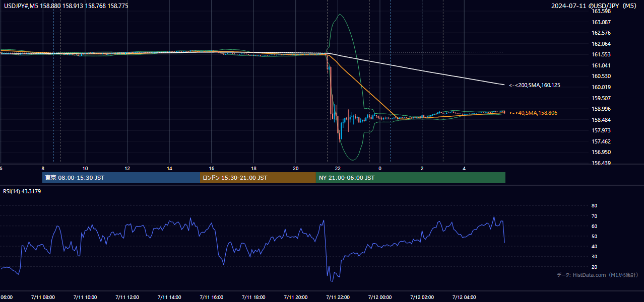Click price axis value 159.507

[x=601, y=98]
